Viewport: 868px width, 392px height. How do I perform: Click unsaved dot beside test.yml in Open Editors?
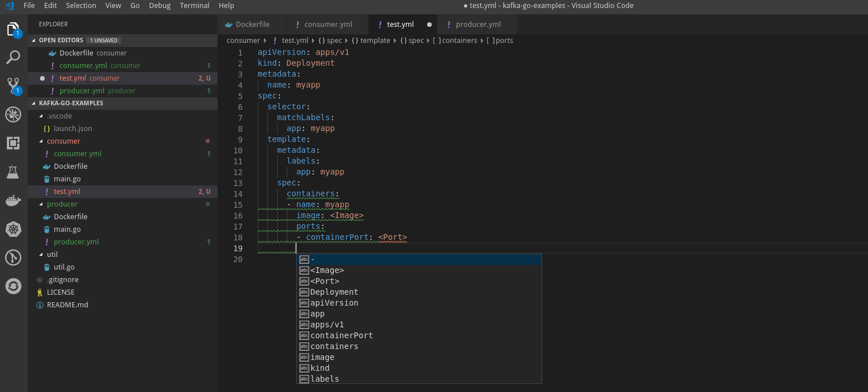42,78
